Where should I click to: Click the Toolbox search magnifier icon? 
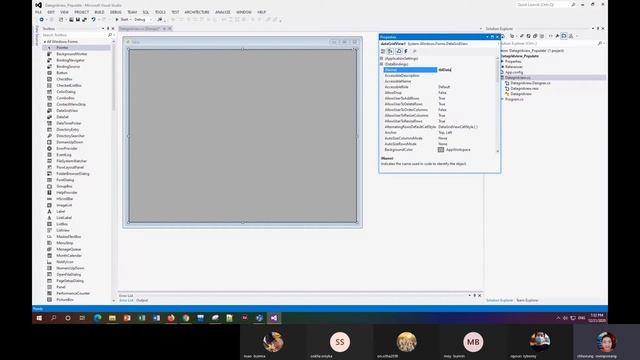(110, 35)
